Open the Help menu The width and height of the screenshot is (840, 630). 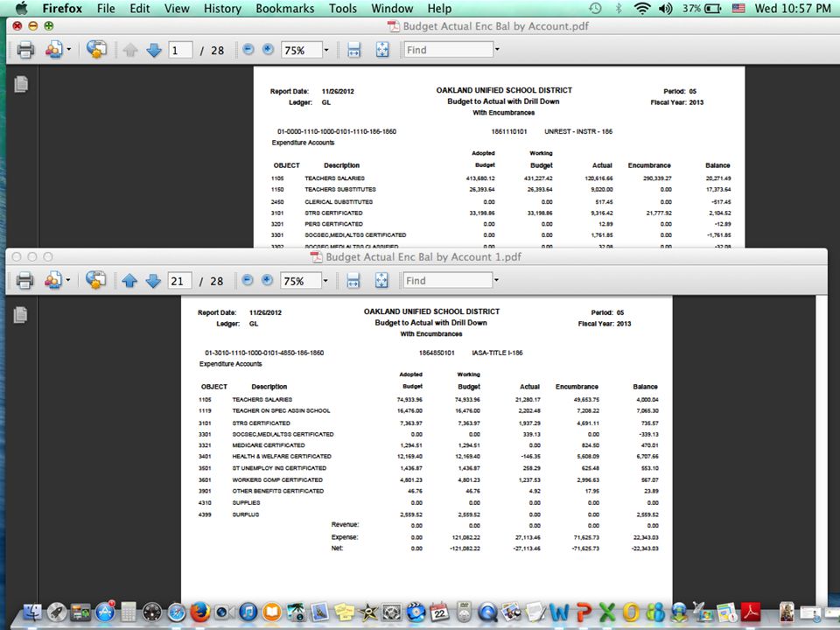click(439, 9)
